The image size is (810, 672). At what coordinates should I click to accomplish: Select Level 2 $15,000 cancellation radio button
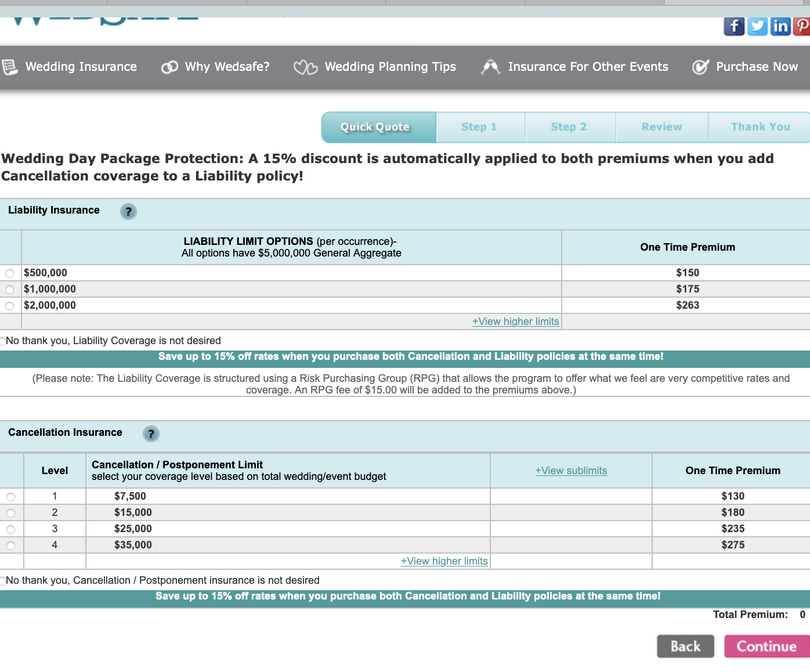click(x=10, y=513)
